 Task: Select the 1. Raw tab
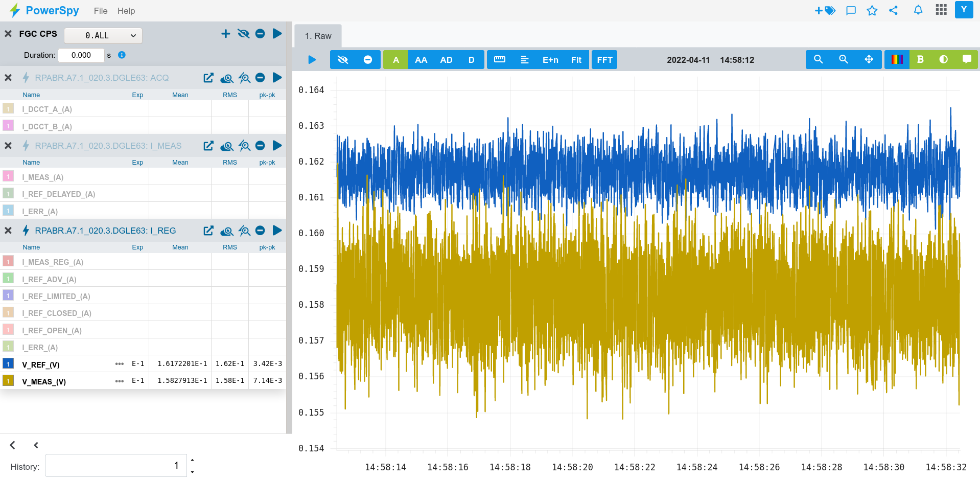point(318,36)
